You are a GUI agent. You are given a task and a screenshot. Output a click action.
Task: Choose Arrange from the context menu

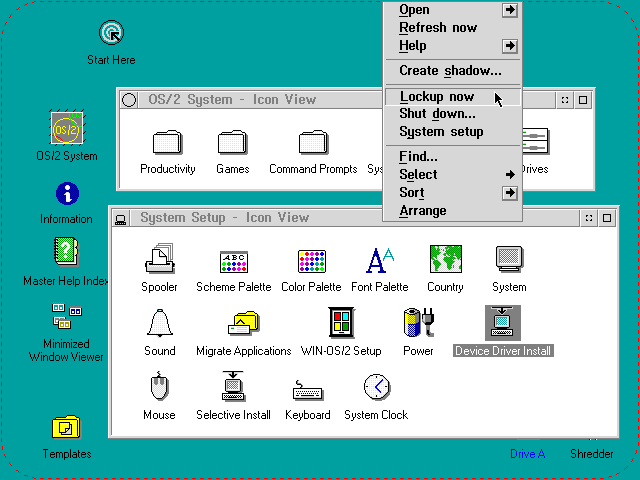(453, 211)
